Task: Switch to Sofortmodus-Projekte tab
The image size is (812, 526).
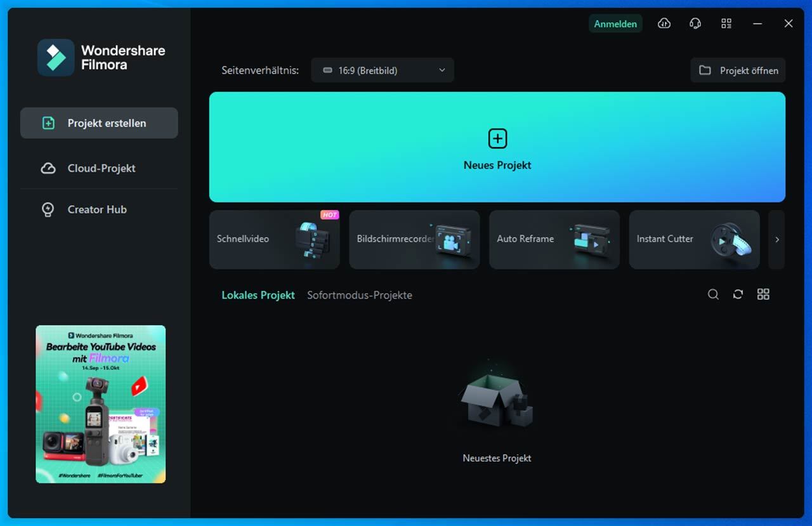Action: point(360,295)
